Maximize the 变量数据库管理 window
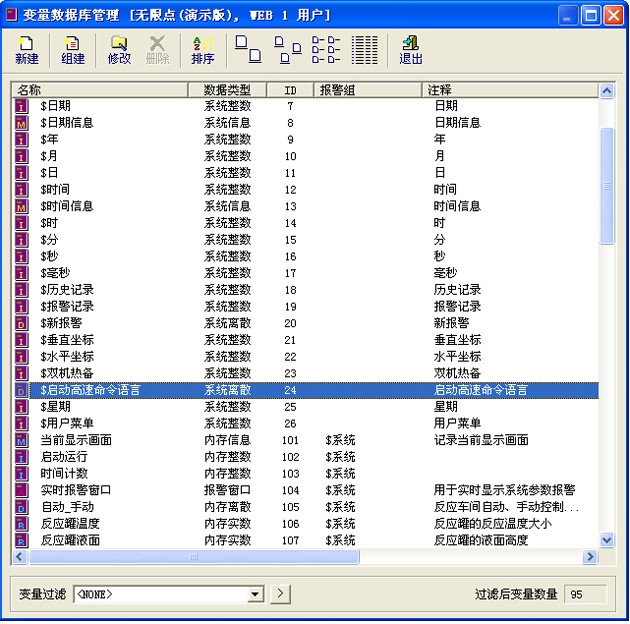This screenshot has width=630, height=624. tap(591, 16)
